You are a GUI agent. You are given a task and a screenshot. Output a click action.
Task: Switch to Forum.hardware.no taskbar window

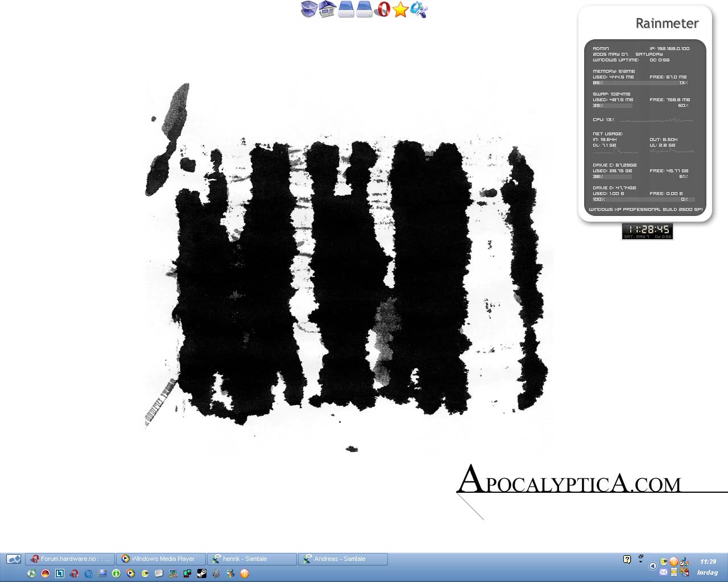point(71,559)
